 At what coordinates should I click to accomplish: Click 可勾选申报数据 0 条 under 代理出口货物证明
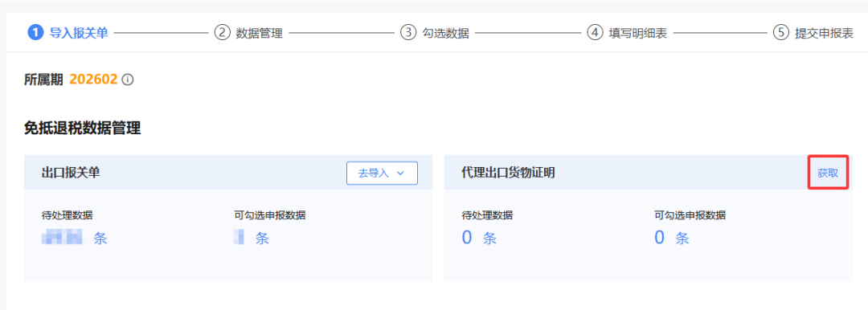671,239
